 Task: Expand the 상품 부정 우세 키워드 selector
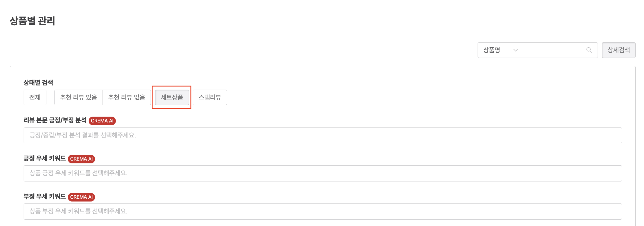point(322,211)
